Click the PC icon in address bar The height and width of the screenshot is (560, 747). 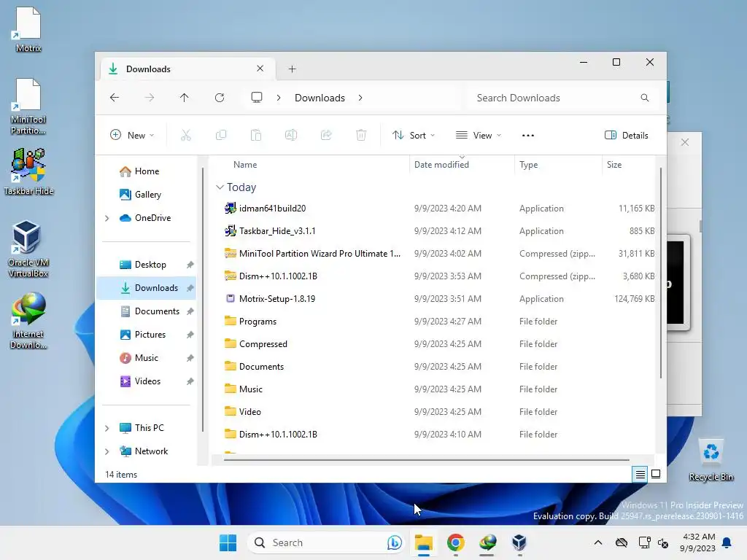pyautogui.click(x=257, y=98)
